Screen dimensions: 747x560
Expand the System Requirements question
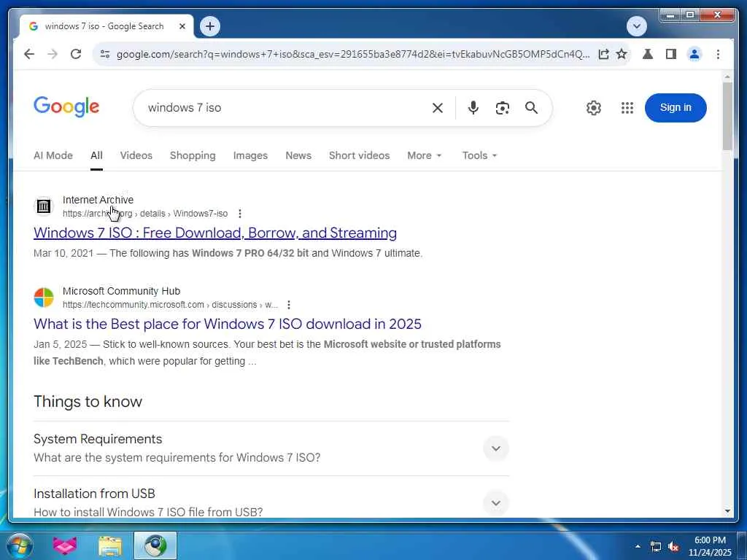click(x=495, y=448)
